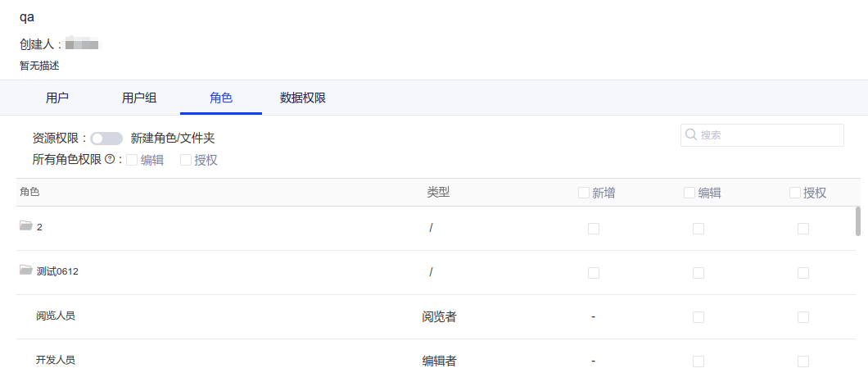This screenshot has width=868, height=382.
Task: Click the 测试0612 folder icon
Action: click(26, 271)
